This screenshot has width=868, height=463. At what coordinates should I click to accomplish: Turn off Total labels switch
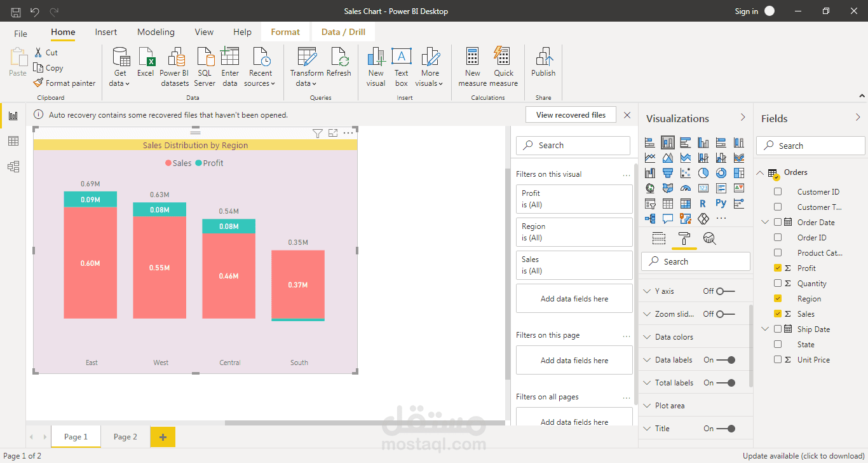point(725,383)
